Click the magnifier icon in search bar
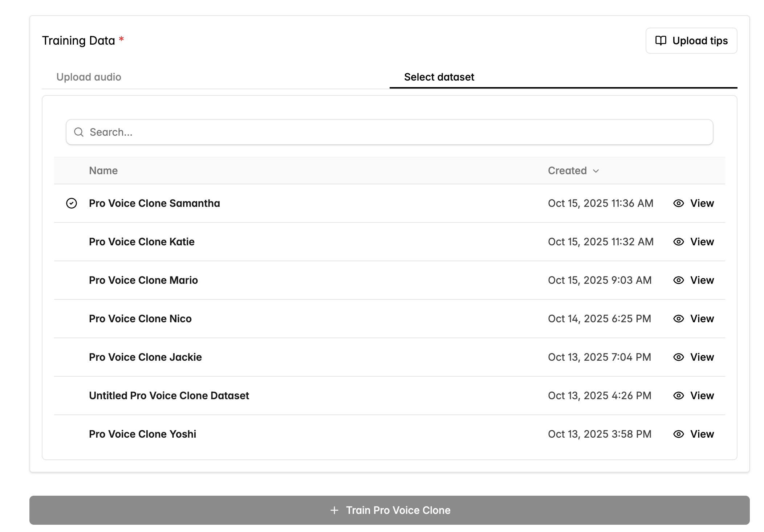764x532 pixels. [79, 132]
